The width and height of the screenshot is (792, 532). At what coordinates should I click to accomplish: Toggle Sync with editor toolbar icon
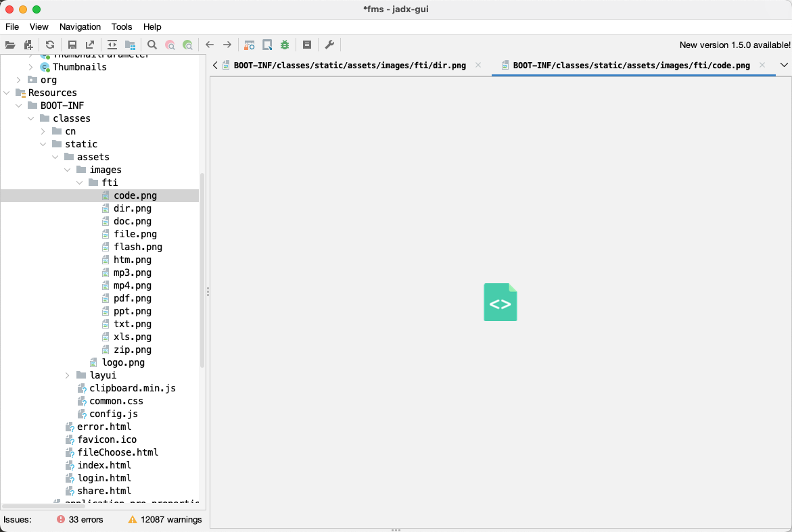pyautogui.click(x=112, y=45)
